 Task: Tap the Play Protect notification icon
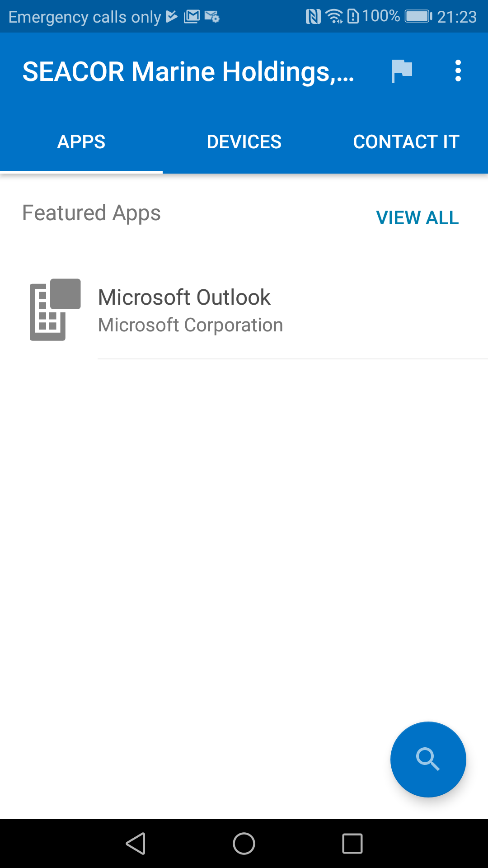[x=171, y=16]
